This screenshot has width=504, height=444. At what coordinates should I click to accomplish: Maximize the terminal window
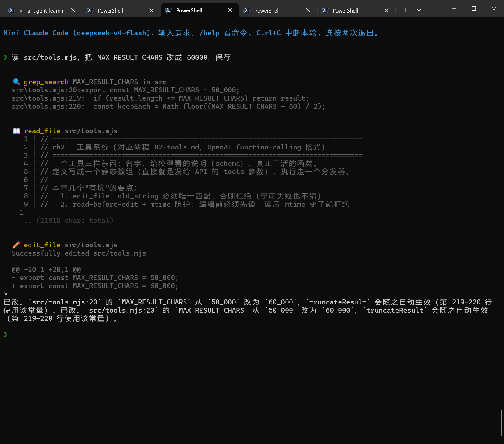[474, 9]
